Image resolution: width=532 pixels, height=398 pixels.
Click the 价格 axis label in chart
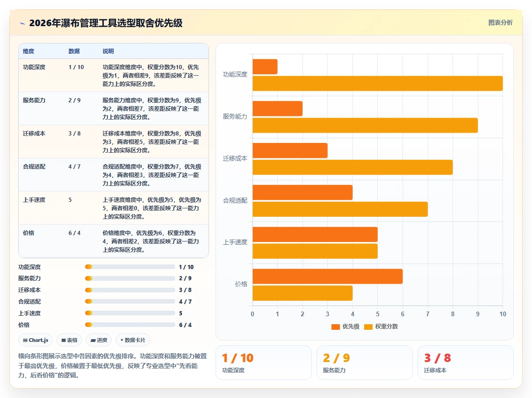pos(241,284)
